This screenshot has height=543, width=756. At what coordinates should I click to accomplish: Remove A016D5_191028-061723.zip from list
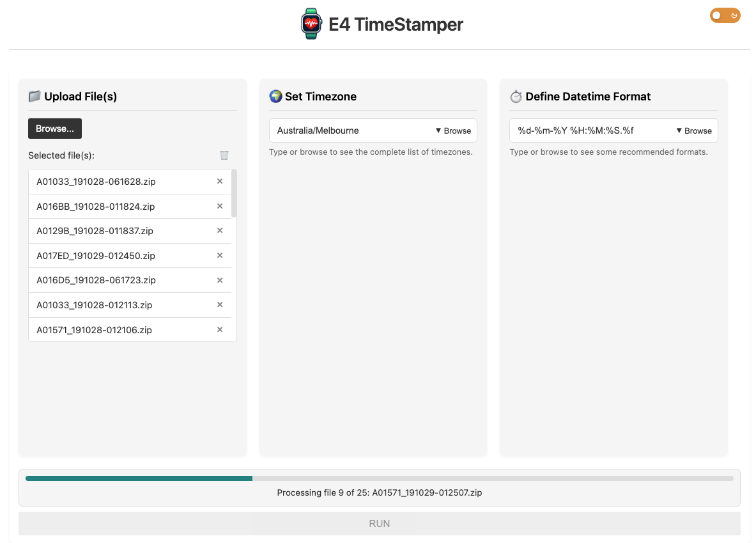220,280
